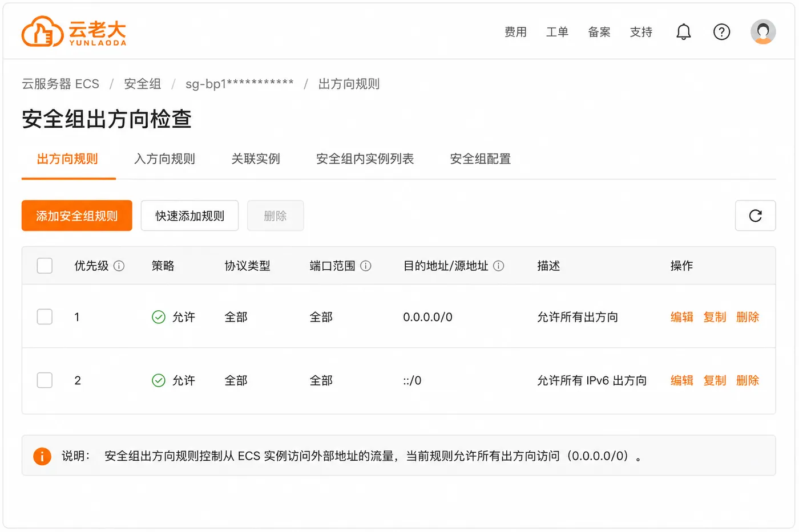The image size is (799, 532).
Task: Open the user avatar profile menu
Action: click(x=763, y=32)
